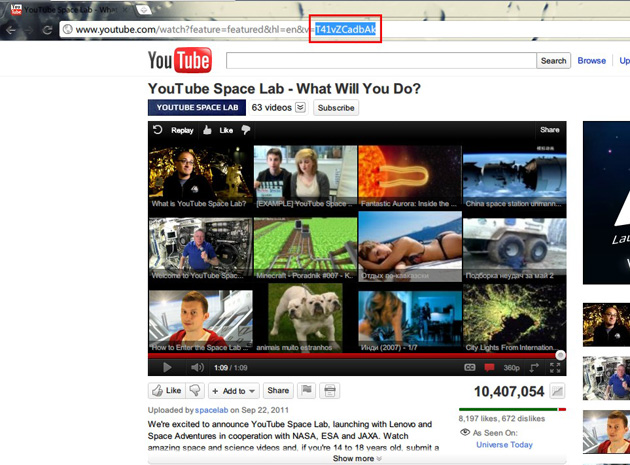Mute the video with the speaker icon
The height and width of the screenshot is (465, 630).
pos(197,367)
